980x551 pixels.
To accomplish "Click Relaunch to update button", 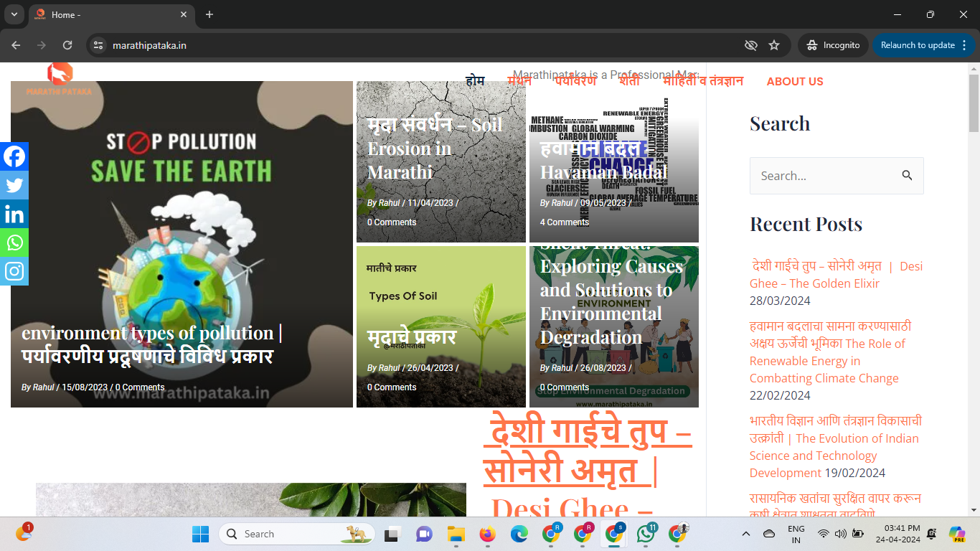I will click(917, 45).
